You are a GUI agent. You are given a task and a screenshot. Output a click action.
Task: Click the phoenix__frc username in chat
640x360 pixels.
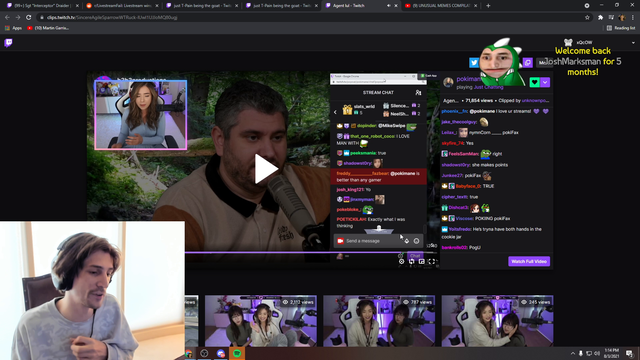454,111
